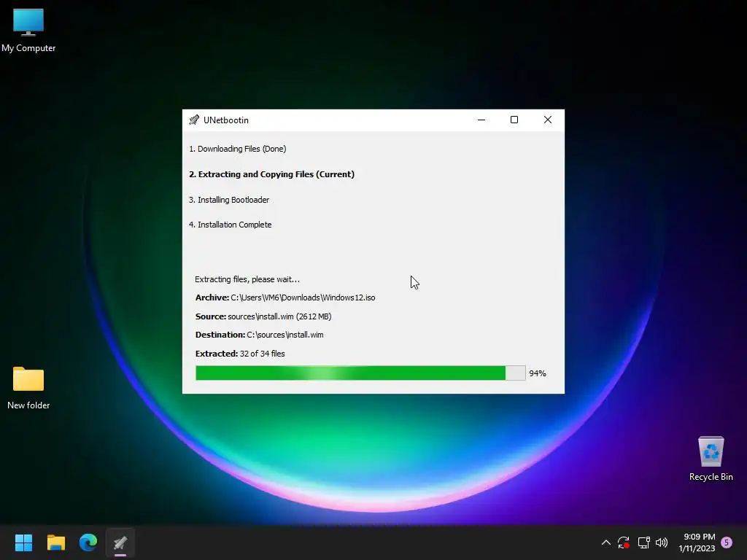Click '2. Extracting and Copying Files (Current)'

(x=271, y=174)
